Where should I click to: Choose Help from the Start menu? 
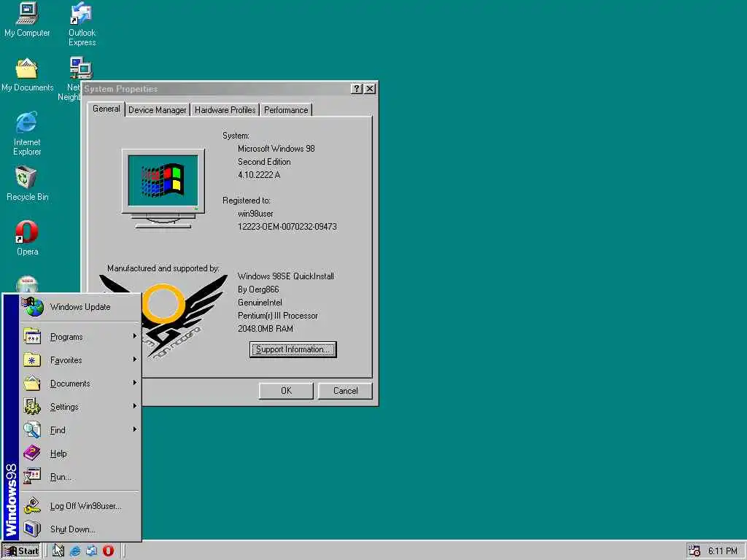pos(80,454)
